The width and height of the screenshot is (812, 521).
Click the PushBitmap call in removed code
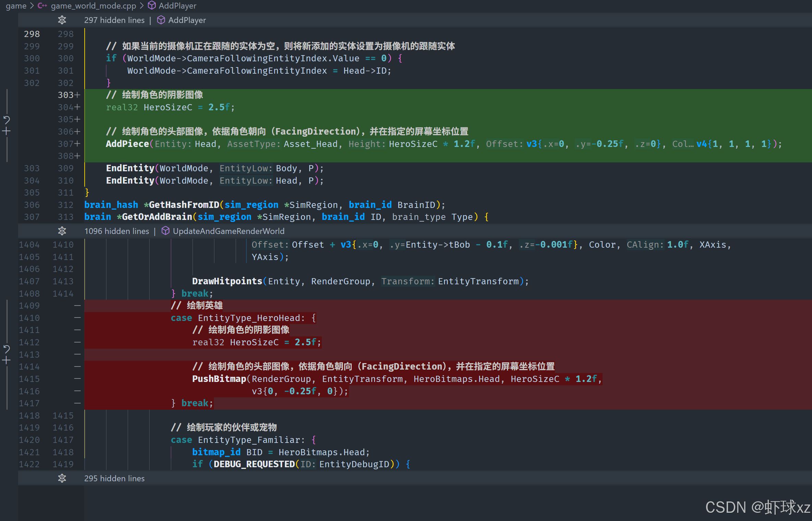tap(219, 379)
